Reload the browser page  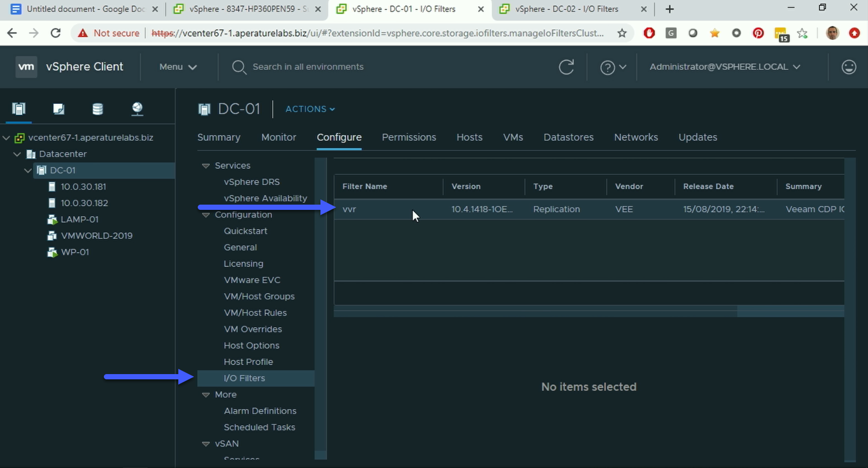pos(56,33)
